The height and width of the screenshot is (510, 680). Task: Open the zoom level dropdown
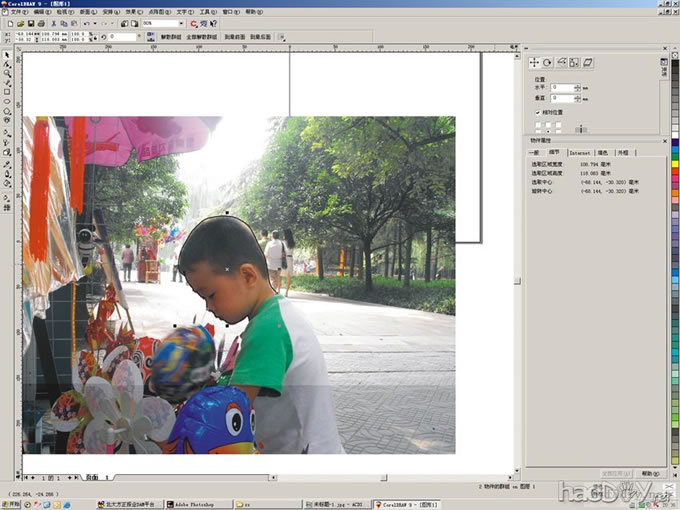180,23
